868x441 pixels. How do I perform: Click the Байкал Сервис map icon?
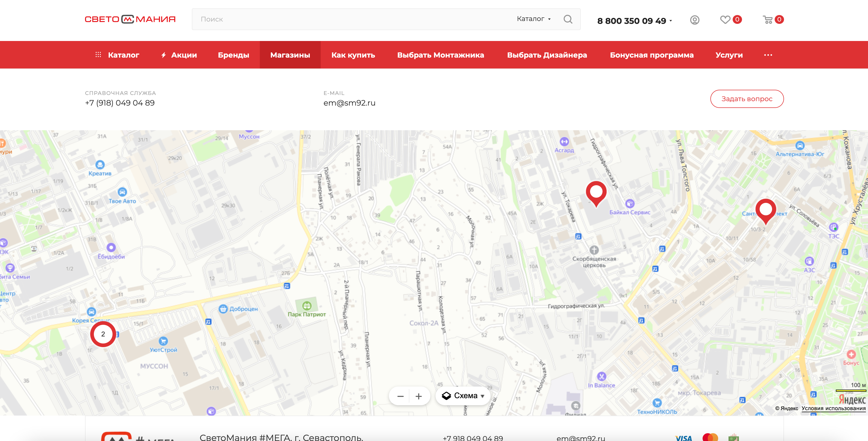point(630,203)
